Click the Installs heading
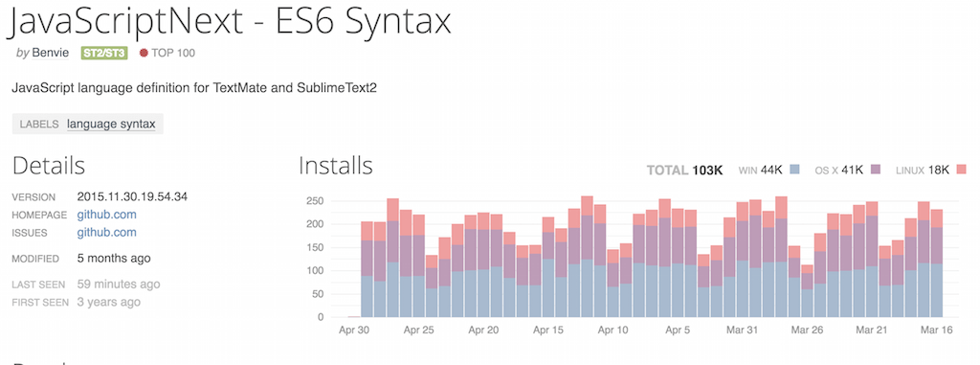980x365 pixels. pyautogui.click(x=336, y=166)
